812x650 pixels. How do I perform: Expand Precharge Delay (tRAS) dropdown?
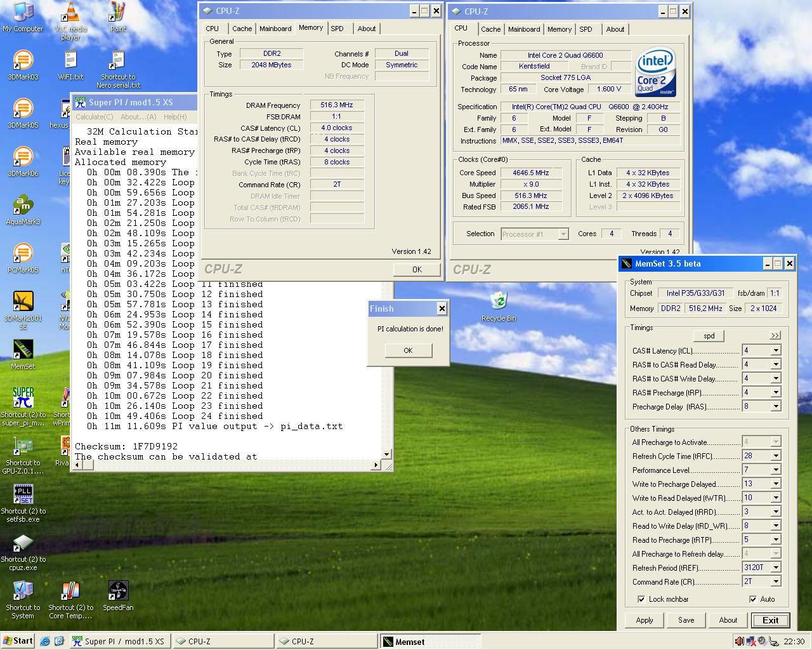pos(775,406)
